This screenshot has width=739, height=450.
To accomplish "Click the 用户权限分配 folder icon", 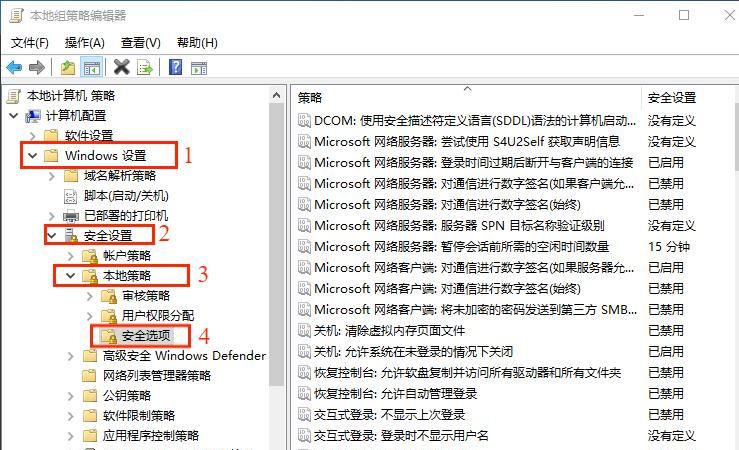I will (109, 316).
